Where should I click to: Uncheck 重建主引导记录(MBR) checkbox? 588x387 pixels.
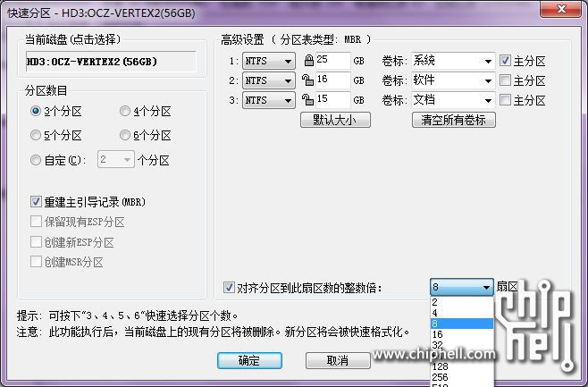click(36, 202)
